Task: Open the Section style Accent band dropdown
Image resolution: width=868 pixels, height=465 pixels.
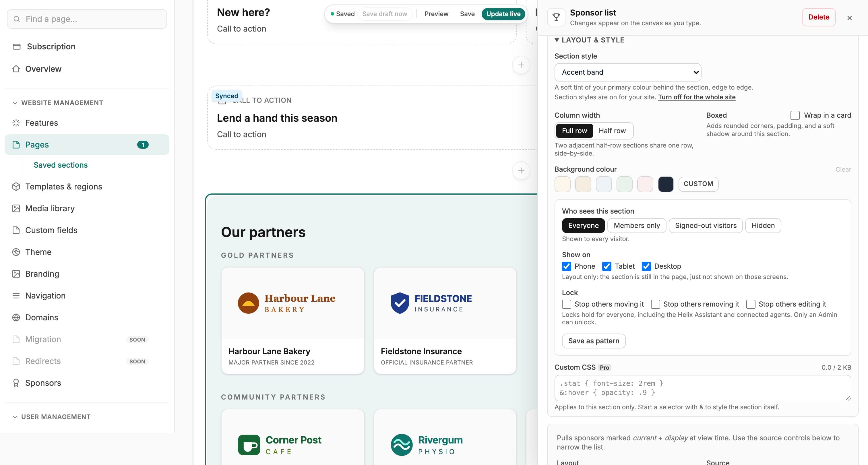Action: tap(628, 72)
